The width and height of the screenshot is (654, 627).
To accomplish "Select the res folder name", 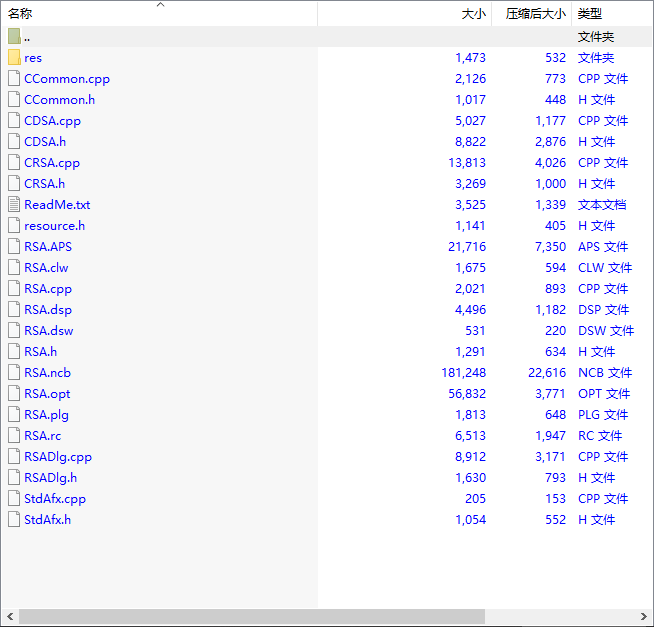I will tap(33, 58).
